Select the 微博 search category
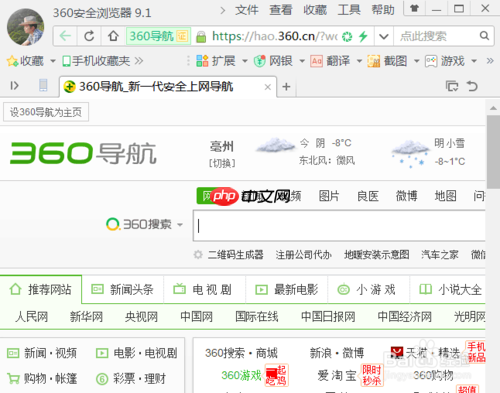This screenshot has height=393, width=500. 406,196
